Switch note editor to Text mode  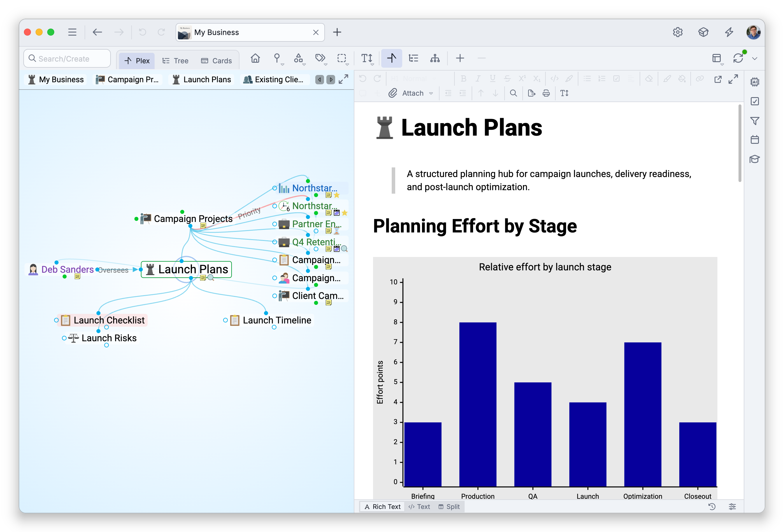point(419,506)
